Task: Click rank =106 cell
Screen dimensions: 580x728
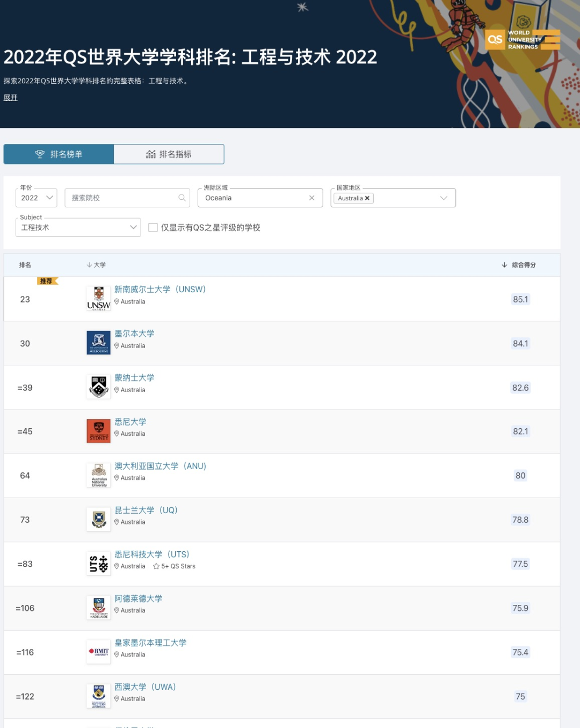Action: pyautogui.click(x=25, y=608)
